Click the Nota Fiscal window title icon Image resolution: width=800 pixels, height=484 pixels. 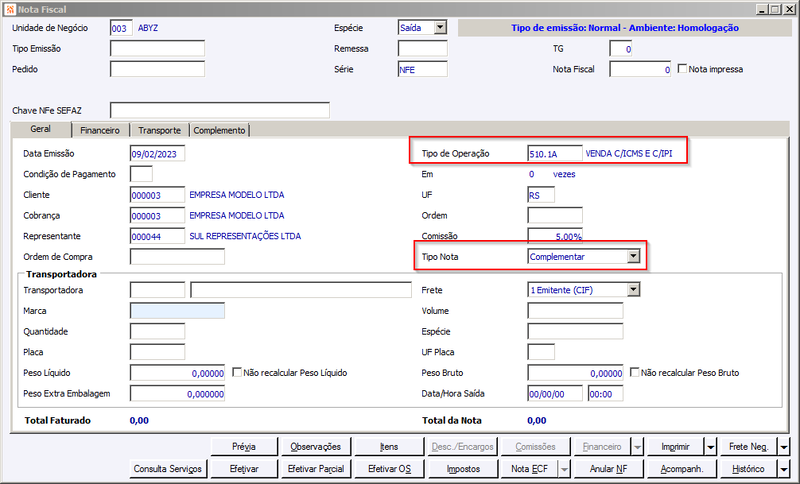10,9
